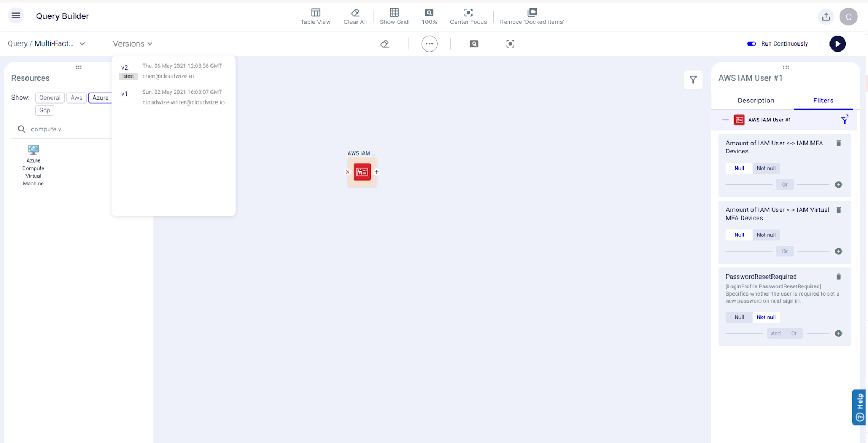
Task: Click the Resources panel drag handle
Action: (x=79, y=67)
